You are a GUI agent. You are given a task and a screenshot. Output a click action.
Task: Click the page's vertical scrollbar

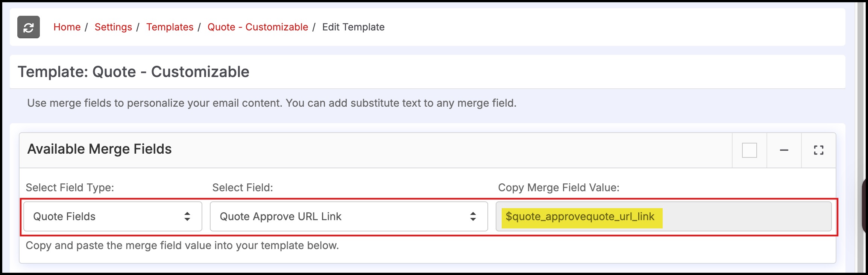click(860, 137)
